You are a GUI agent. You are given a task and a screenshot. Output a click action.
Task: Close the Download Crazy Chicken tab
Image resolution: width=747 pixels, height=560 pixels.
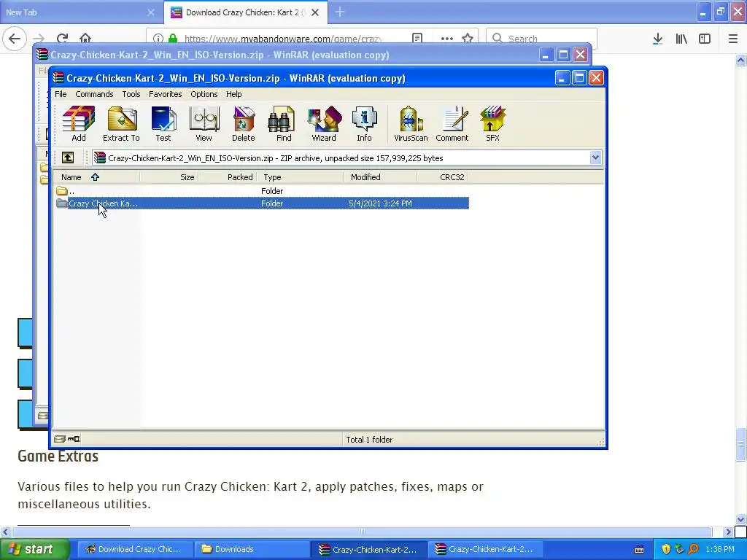[x=315, y=12]
